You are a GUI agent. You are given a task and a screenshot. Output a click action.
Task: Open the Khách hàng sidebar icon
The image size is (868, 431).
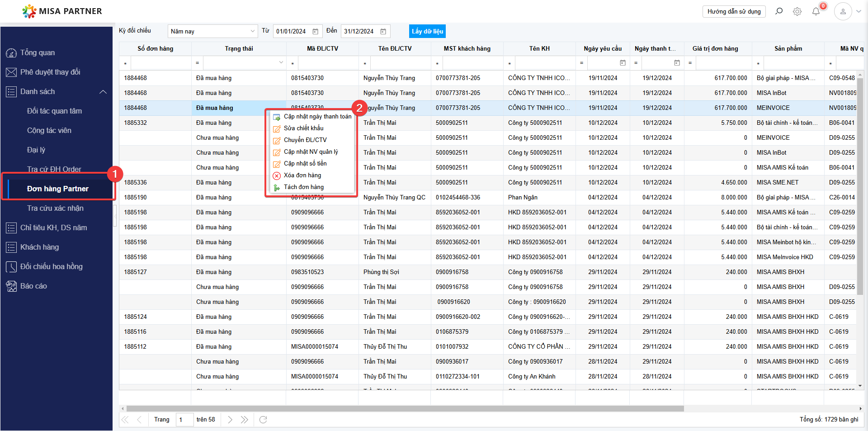click(11, 247)
